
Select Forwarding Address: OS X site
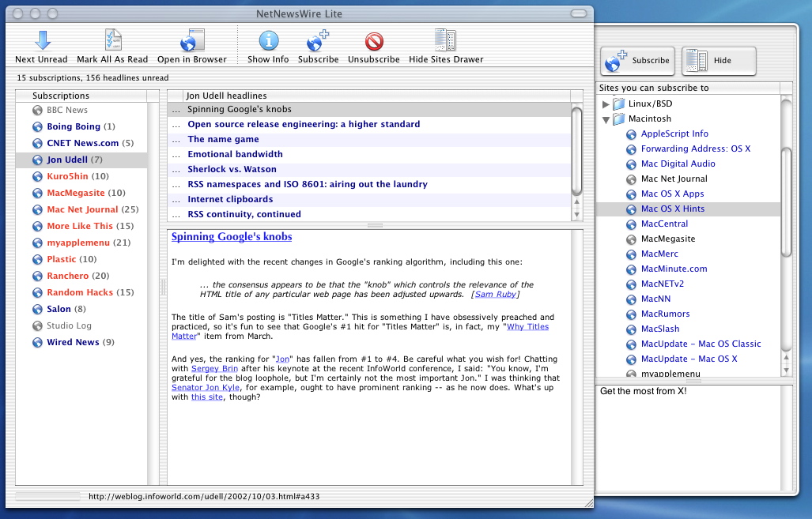tap(688, 149)
